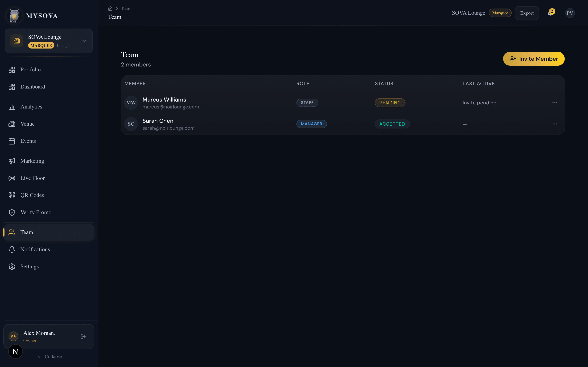Open the PV profile avatar
Screen dimensions: 588x367
pyautogui.click(x=570, y=13)
